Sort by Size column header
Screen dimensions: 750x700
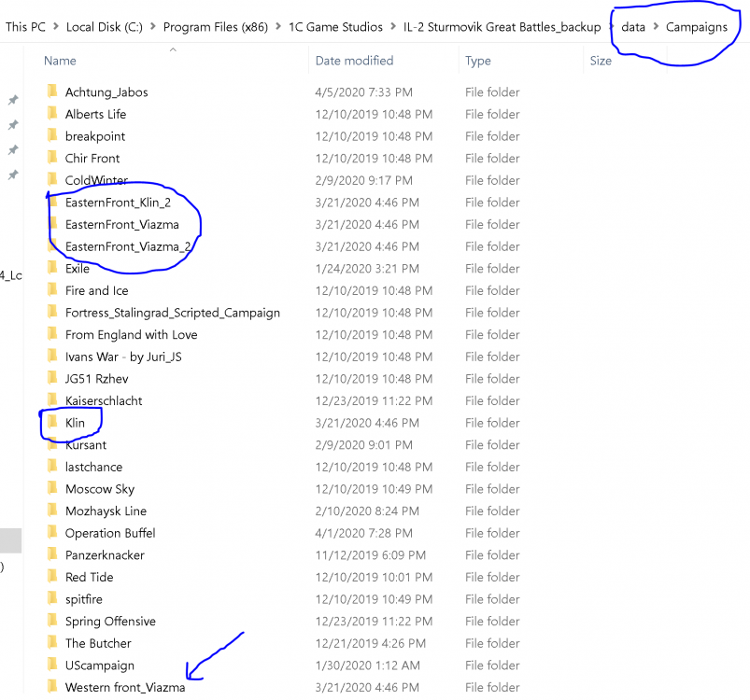pos(601,61)
